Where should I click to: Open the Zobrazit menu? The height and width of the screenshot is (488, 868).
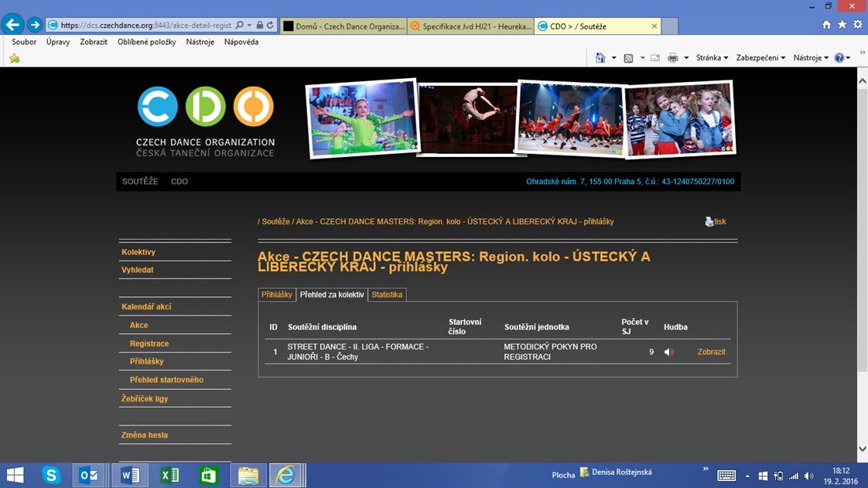[94, 42]
